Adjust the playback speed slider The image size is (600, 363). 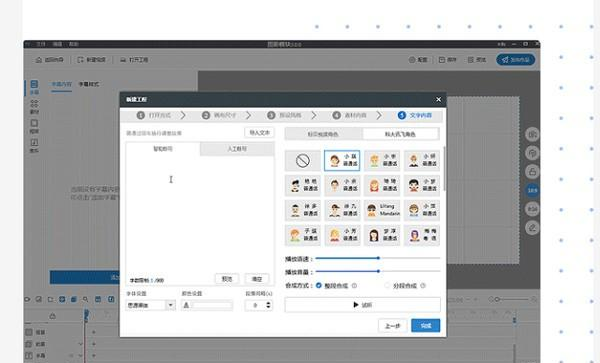coord(378,258)
